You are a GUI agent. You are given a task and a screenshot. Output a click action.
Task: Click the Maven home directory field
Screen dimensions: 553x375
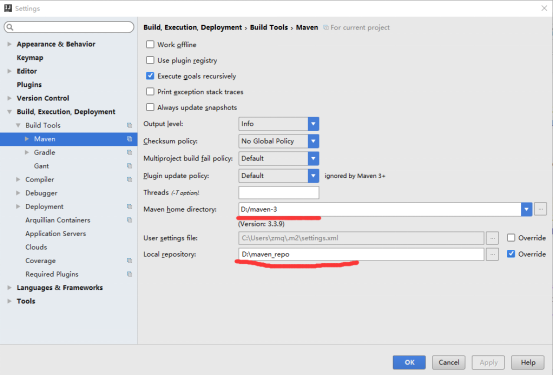tap(380, 209)
